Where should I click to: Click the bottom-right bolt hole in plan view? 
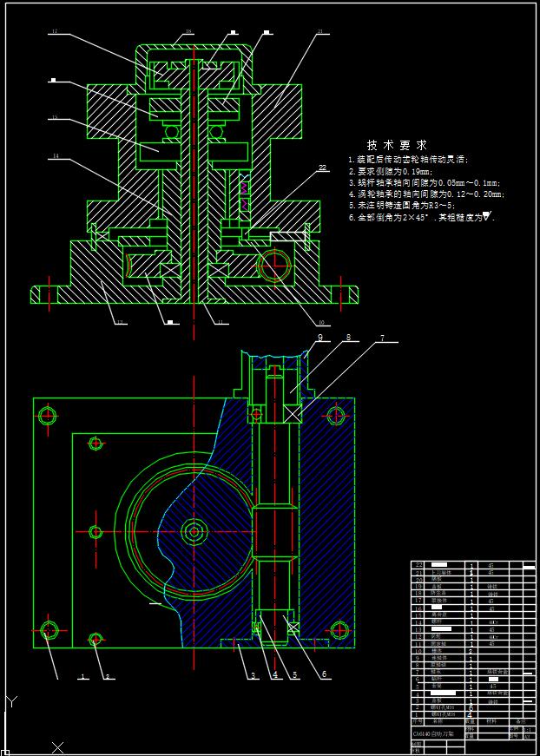(x=334, y=629)
